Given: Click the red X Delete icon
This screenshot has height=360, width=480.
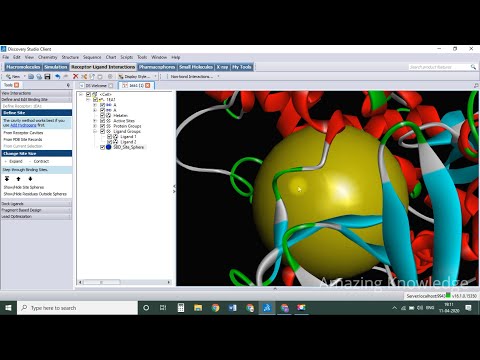Looking at the screenshot, I should 76,77.
